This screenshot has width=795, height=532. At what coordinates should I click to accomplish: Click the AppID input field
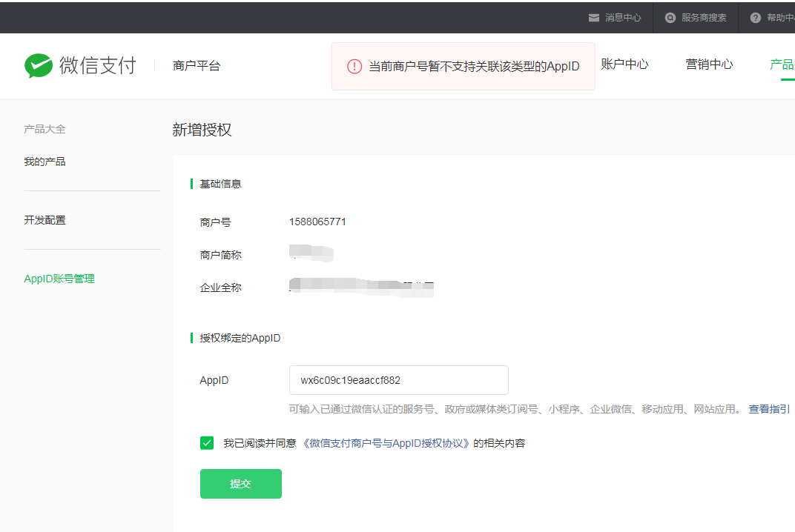point(398,380)
